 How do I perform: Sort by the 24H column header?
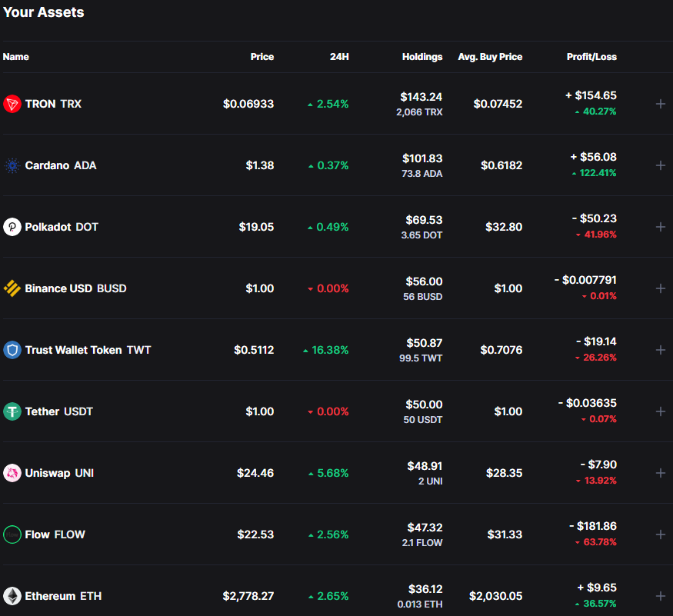339,57
